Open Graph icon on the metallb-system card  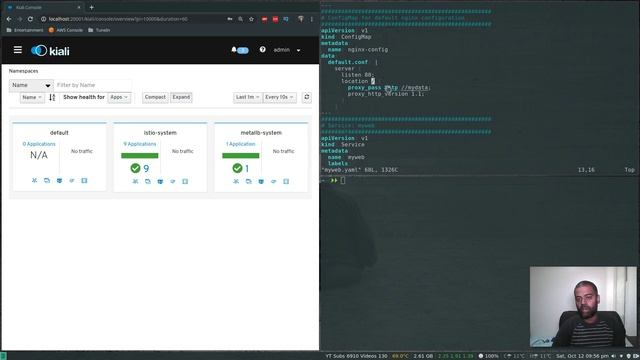pyautogui.click(x=236, y=181)
